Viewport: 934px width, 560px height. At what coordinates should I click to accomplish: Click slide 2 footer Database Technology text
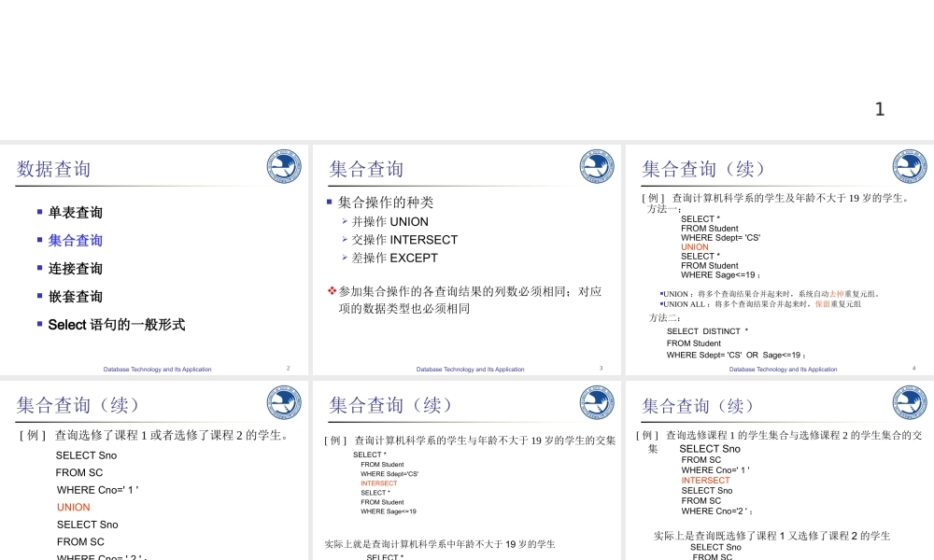point(157,370)
